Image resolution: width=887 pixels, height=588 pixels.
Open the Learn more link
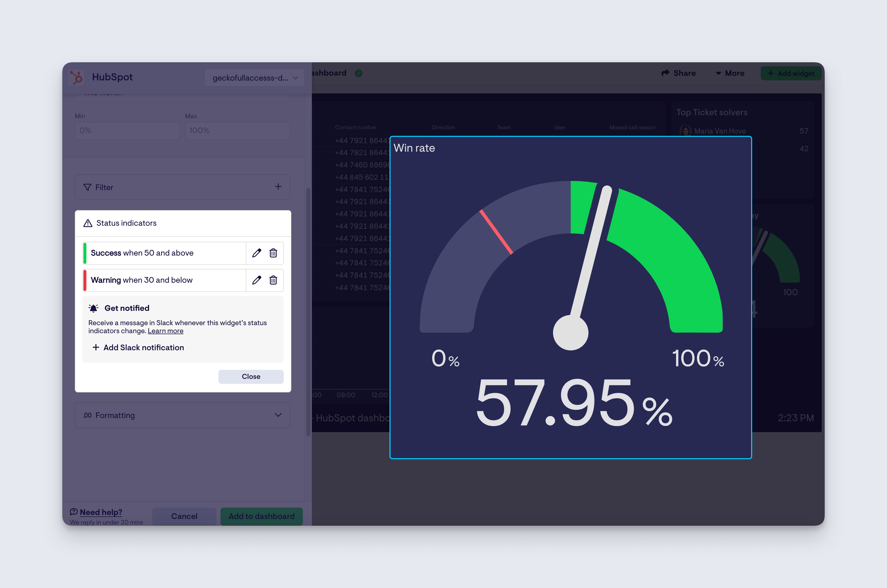165,331
